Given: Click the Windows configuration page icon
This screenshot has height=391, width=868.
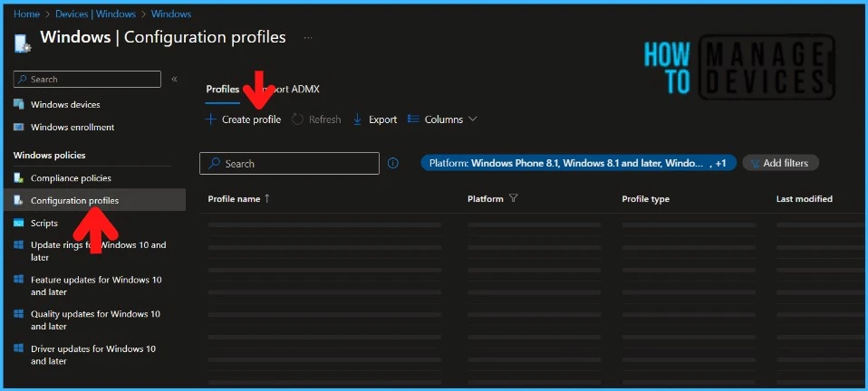Looking at the screenshot, I should (x=23, y=43).
